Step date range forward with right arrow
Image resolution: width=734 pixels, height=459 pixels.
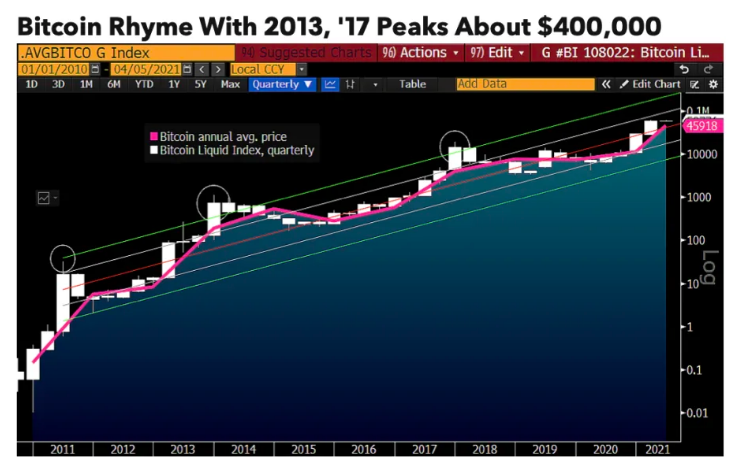[218, 69]
